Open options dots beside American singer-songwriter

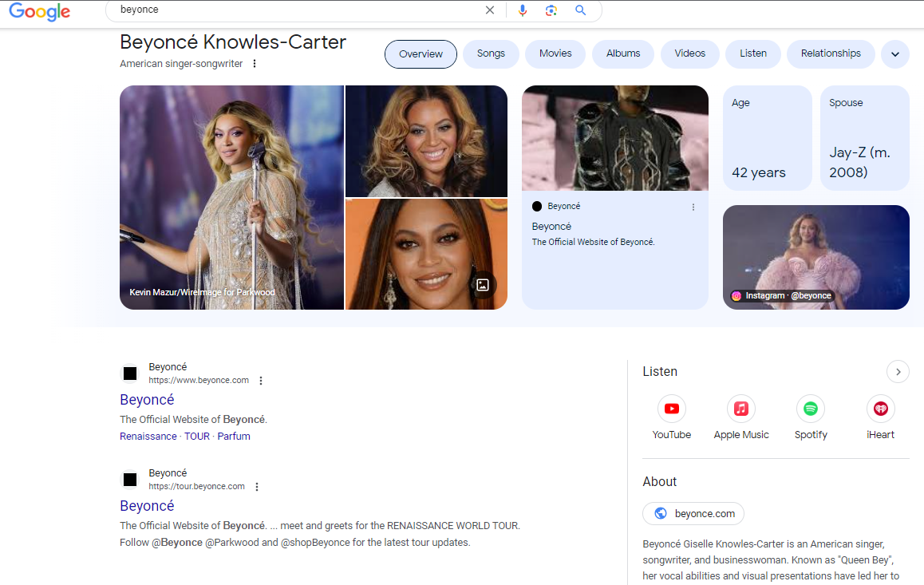(255, 64)
